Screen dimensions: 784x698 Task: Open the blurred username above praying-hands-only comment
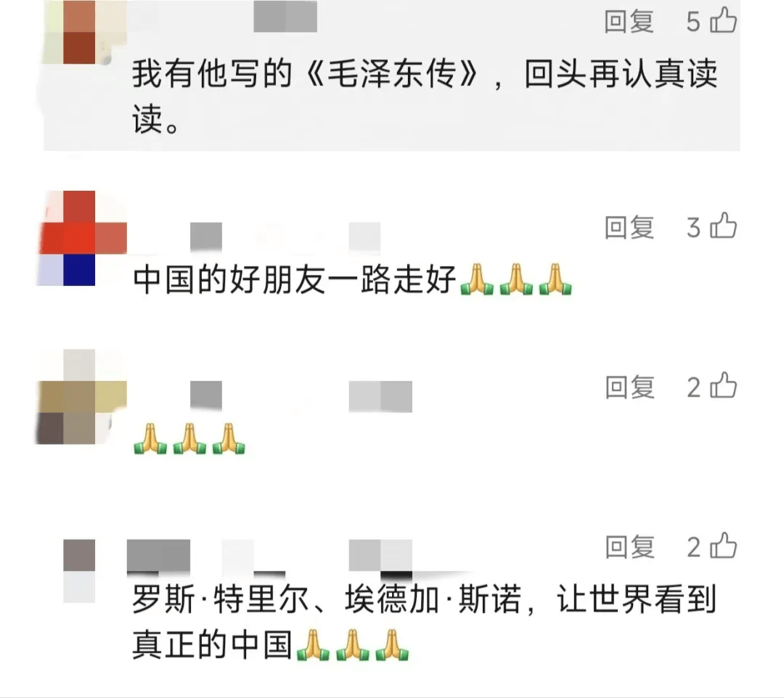(301, 396)
